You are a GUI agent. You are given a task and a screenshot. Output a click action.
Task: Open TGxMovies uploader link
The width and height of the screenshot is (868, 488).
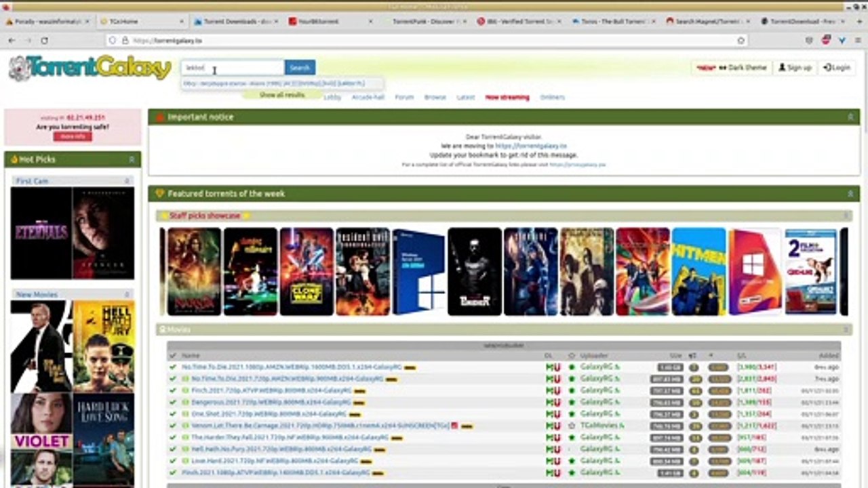point(602,426)
